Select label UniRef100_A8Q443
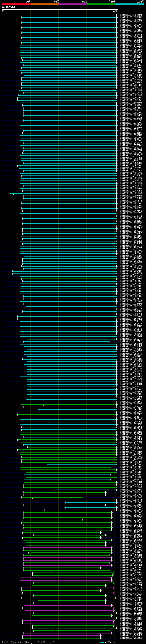Screen dimensions: 146x644 point(131,314)
